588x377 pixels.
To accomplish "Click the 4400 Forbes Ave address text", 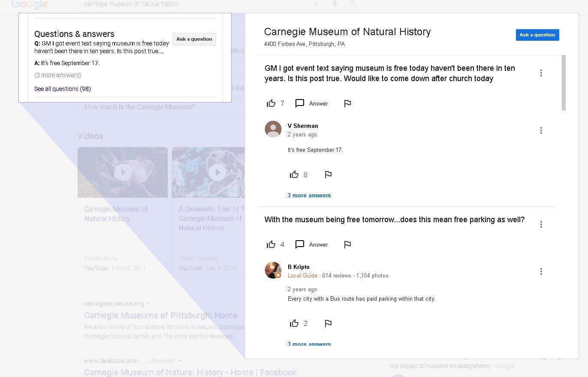I will pyautogui.click(x=305, y=44).
